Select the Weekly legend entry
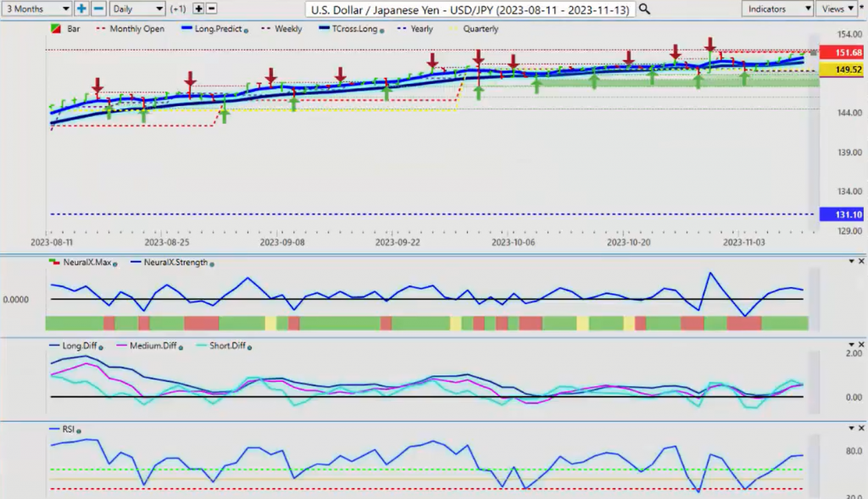The image size is (868, 499). pyautogui.click(x=288, y=29)
